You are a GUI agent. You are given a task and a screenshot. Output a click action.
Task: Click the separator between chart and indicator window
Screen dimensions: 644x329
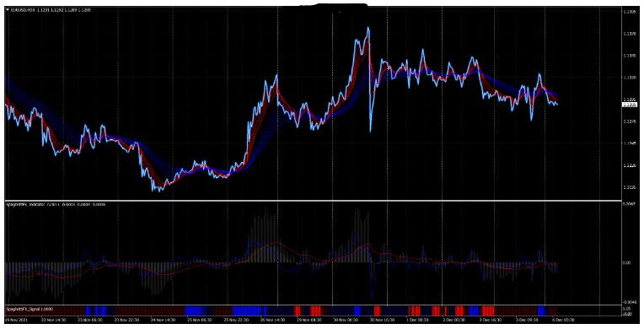[314, 200]
